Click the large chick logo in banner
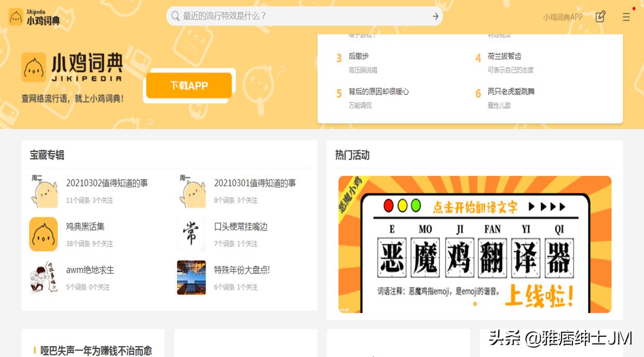 pyautogui.click(x=34, y=67)
